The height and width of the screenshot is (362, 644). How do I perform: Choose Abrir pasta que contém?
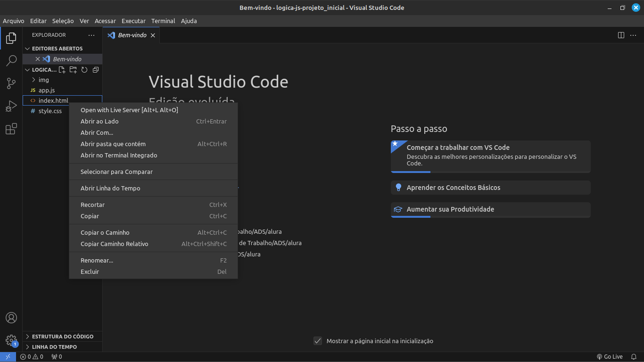153,144
